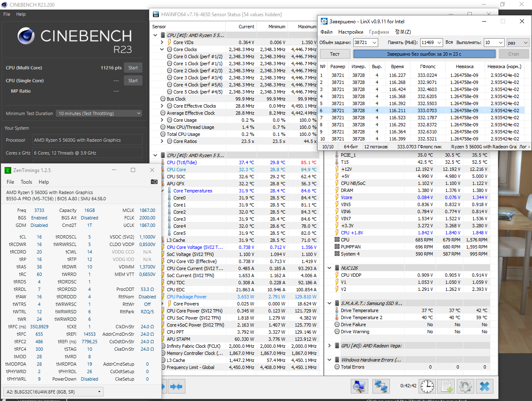Expand the GPU [#0] AMD Radeon Vega group

pyautogui.click(x=329, y=346)
